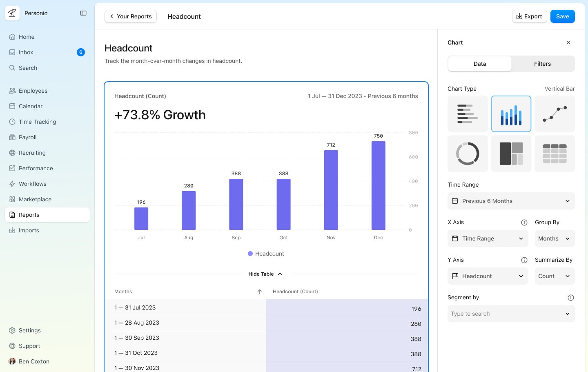The width and height of the screenshot is (588, 372).
Task: Go back to Your Reports
Action: [131, 16]
